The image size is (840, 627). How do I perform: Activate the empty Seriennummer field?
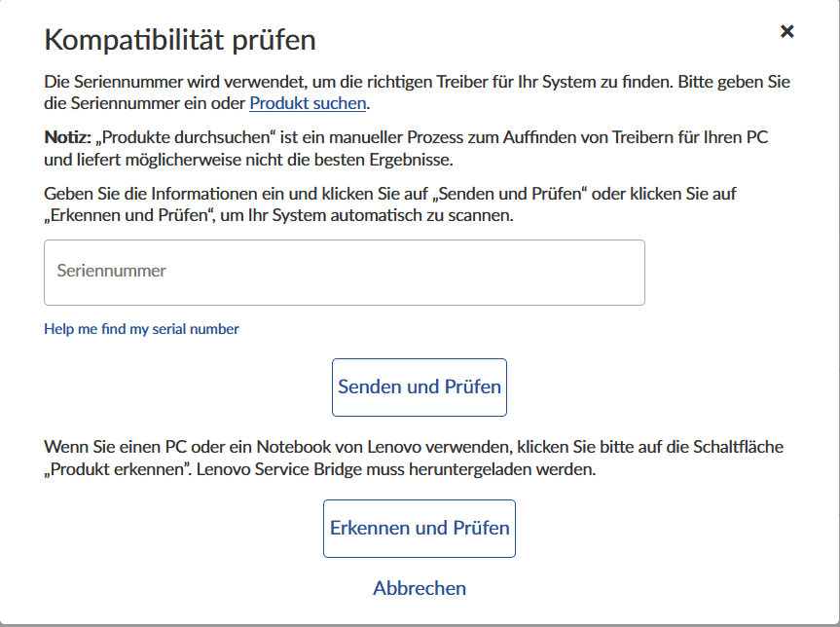[x=345, y=273]
